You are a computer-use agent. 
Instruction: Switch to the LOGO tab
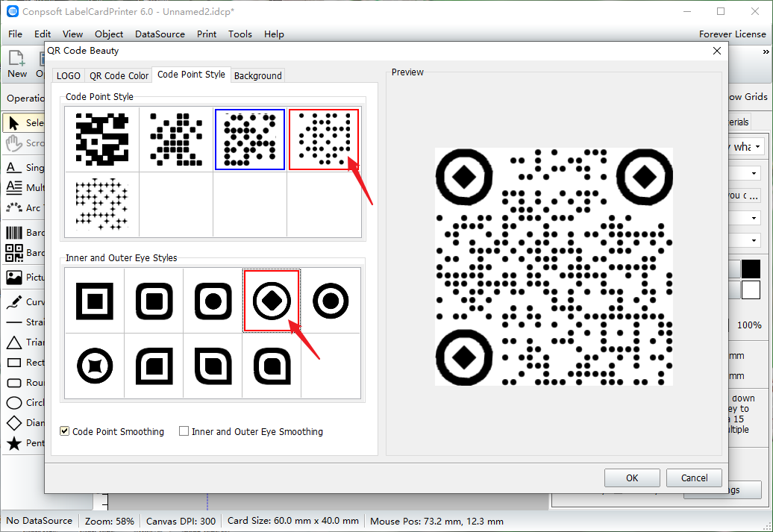pos(69,75)
